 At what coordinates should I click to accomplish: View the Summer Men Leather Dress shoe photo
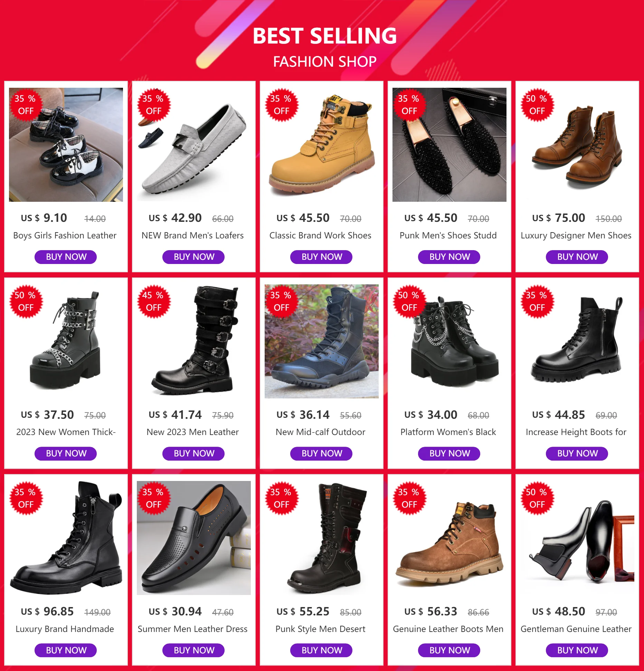[x=194, y=538]
